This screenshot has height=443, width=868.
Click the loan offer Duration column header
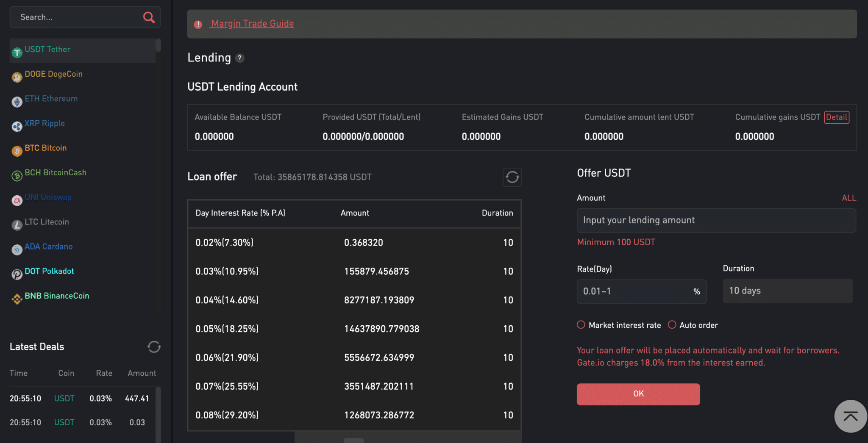click(x=497, y=213)
